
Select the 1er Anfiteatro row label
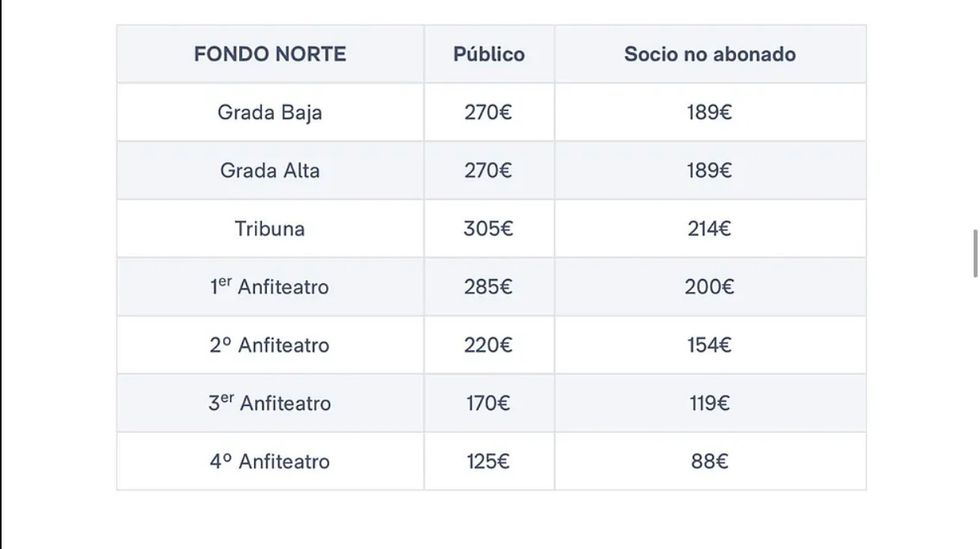point(270,287)
